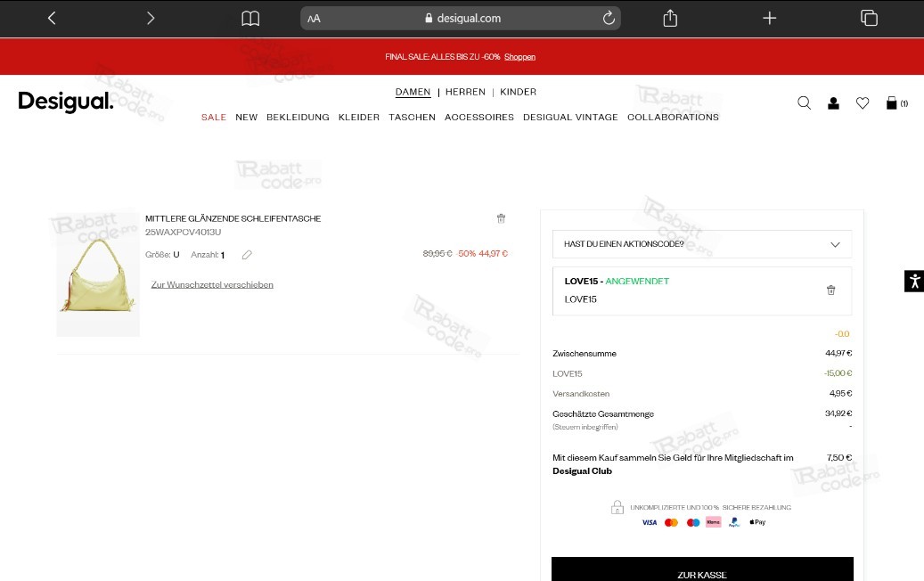The image size is (924, 581).
Task: Click the Desigual Club text
Action: 582,471
